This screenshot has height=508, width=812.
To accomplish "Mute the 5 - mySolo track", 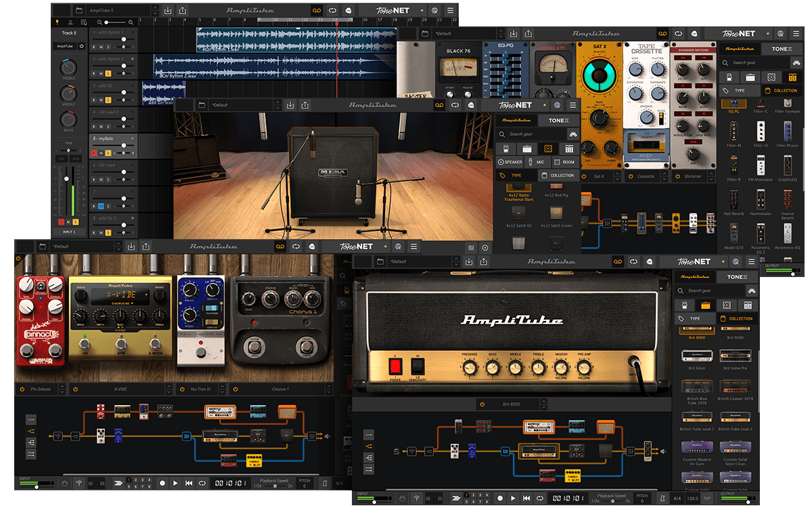I will point(100,152).
